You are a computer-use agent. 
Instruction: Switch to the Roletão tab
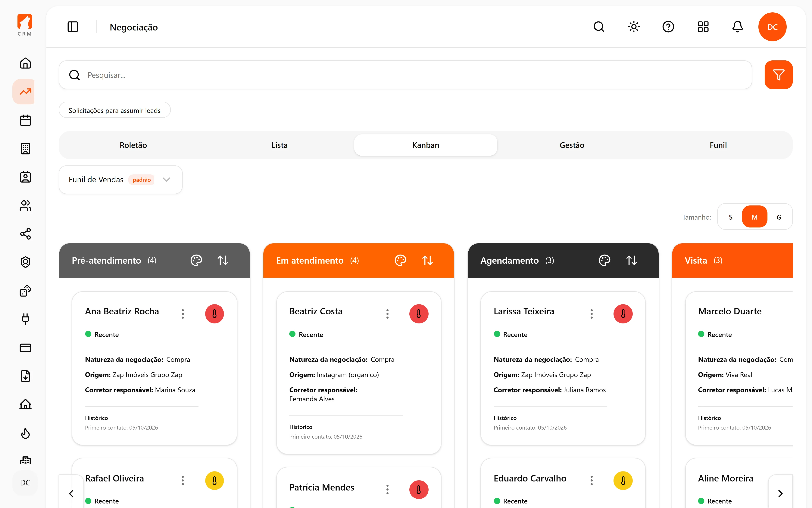click(x=133, y=145)
